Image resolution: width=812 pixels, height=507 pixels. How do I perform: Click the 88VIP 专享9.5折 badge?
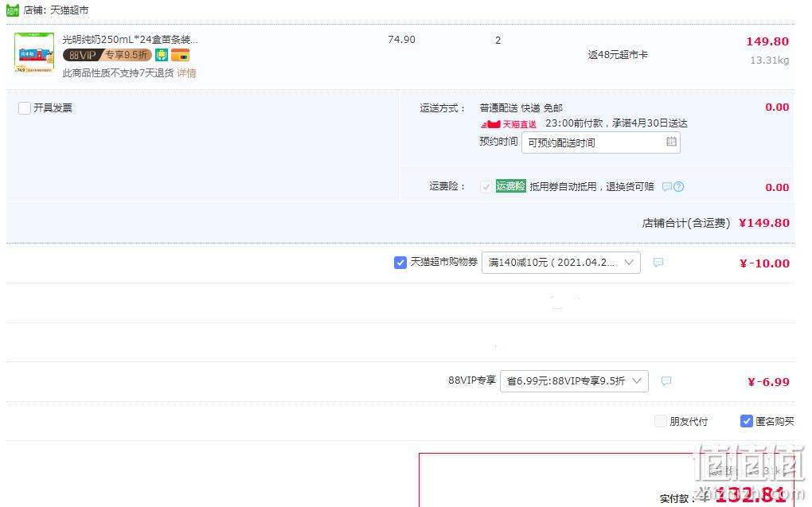pyautogui.click(x=107, y=55)
